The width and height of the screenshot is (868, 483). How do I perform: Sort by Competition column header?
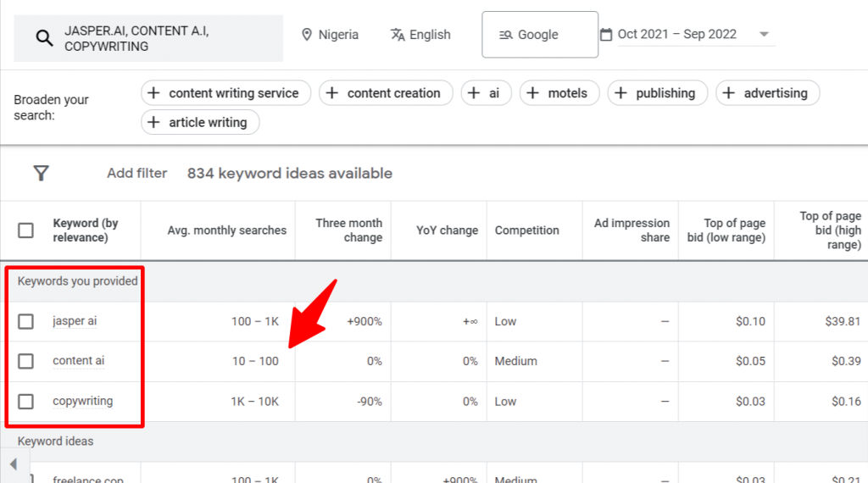point(526,230)
